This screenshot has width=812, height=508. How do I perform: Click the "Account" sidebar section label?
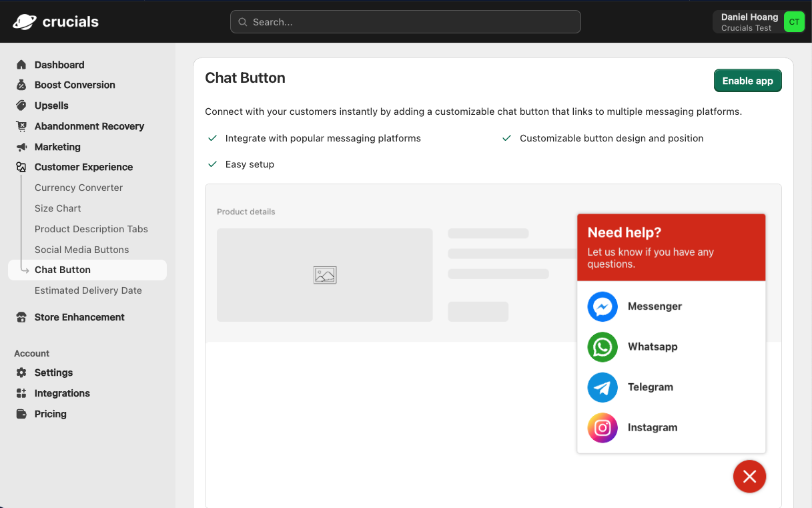[x=32, y=354]
